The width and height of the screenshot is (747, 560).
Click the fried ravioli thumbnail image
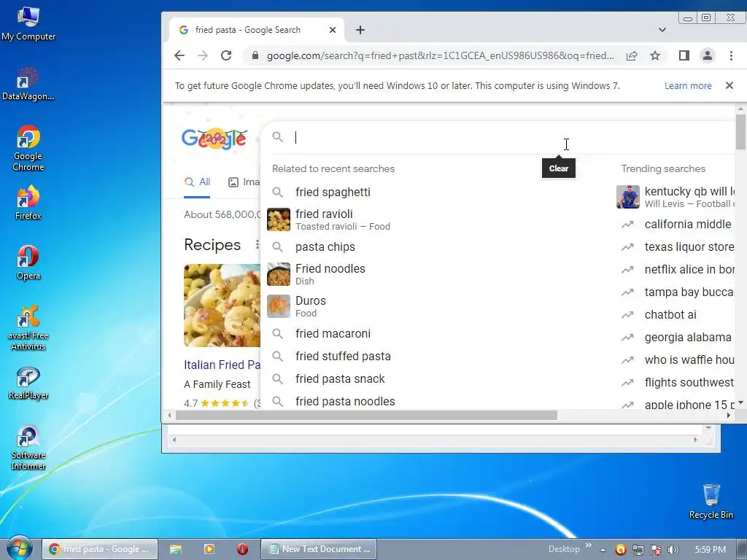tap(278, 219)
